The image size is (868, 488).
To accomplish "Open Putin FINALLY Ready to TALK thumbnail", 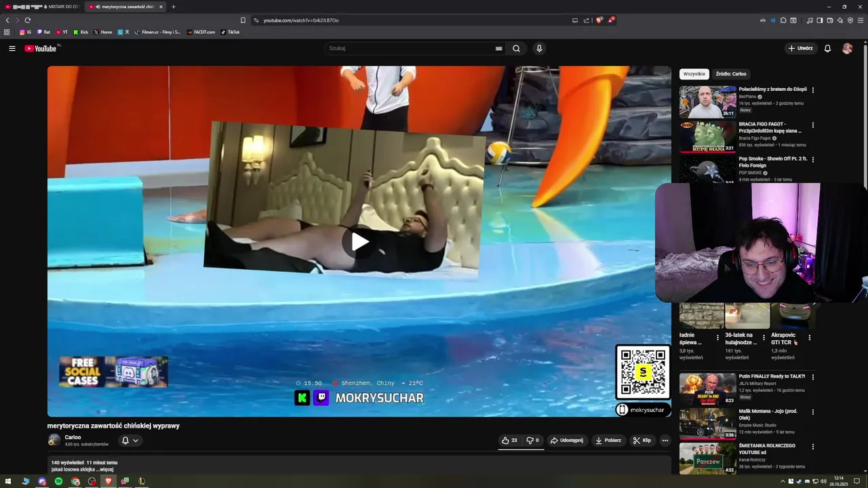I will 707,389.
